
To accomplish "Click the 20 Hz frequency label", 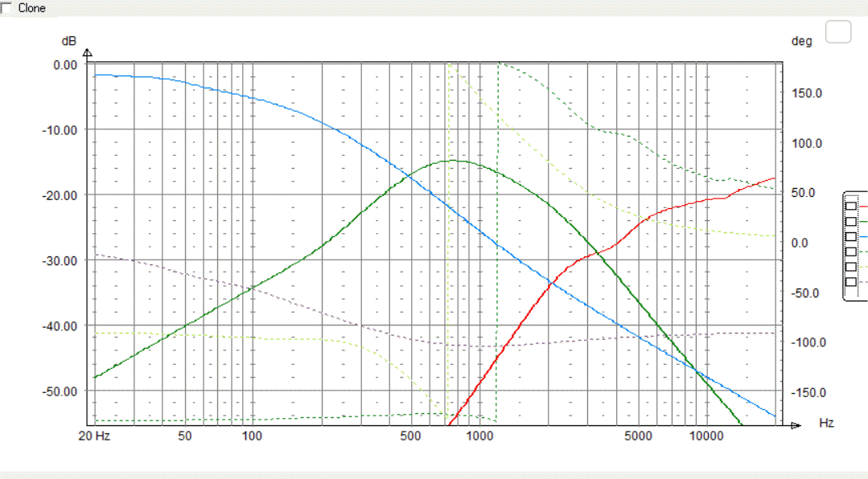I will (94, 436).
